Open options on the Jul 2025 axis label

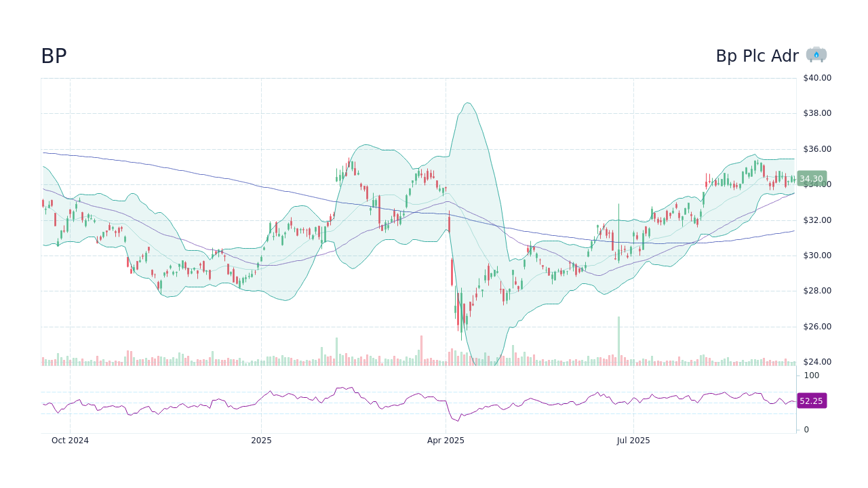coord(634,440)
